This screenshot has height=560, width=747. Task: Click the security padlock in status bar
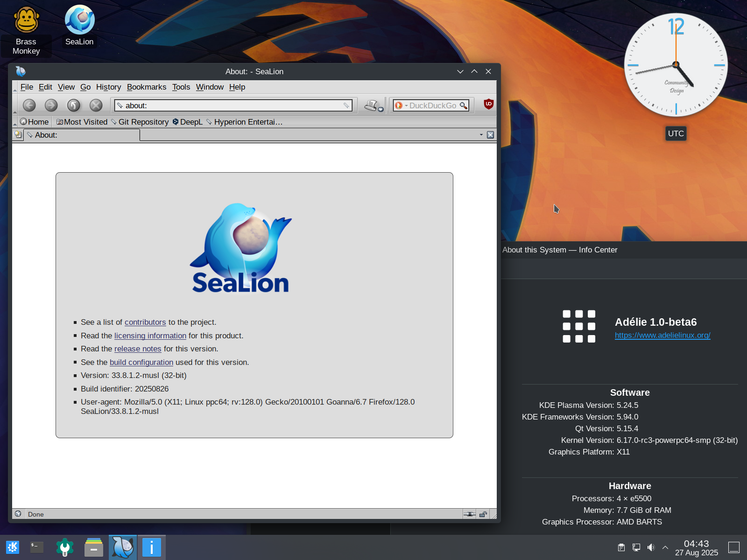coord(483,514)
